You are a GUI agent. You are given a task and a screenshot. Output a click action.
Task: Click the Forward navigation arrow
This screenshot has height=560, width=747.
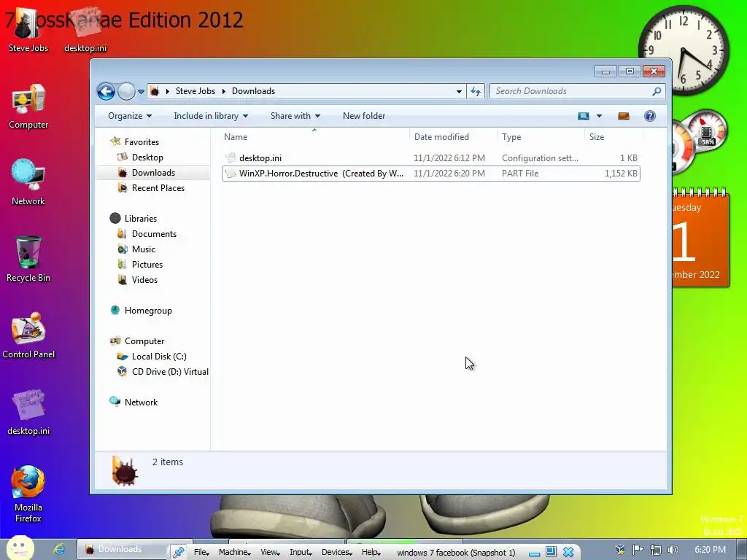[126, 91]
